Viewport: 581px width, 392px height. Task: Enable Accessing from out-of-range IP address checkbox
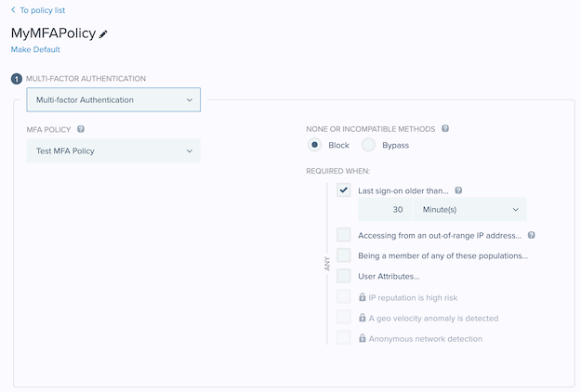343,235
